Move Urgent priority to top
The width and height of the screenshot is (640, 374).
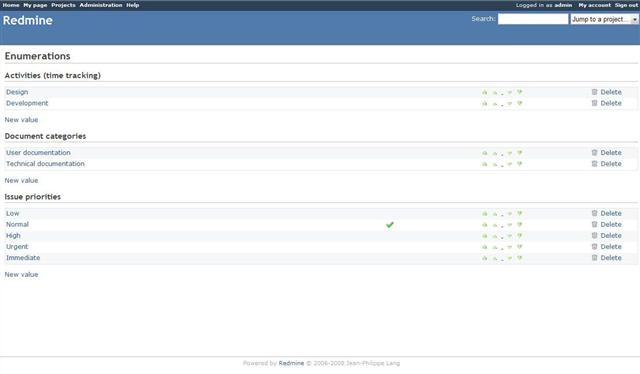click(x=484, y=247)
